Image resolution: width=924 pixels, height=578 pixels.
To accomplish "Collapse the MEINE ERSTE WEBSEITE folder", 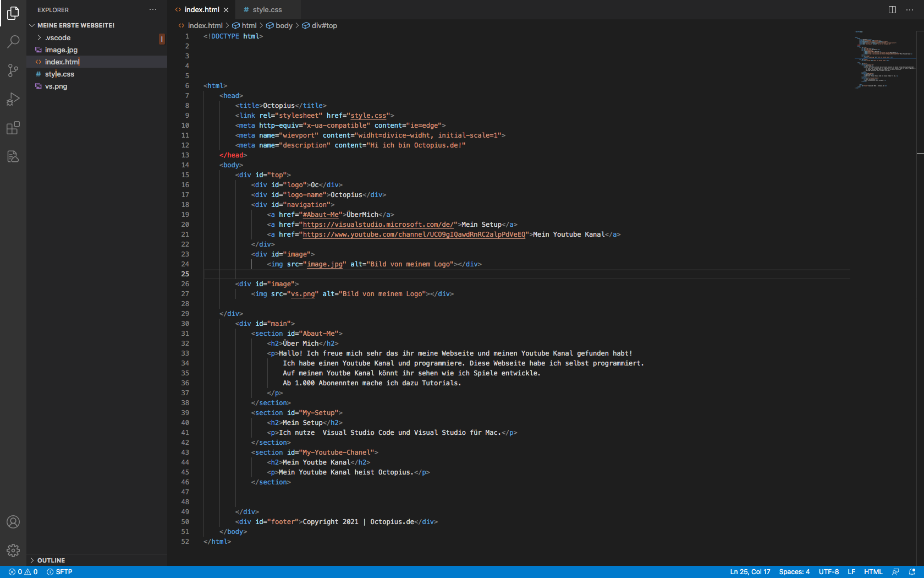I will coord(32,25).
